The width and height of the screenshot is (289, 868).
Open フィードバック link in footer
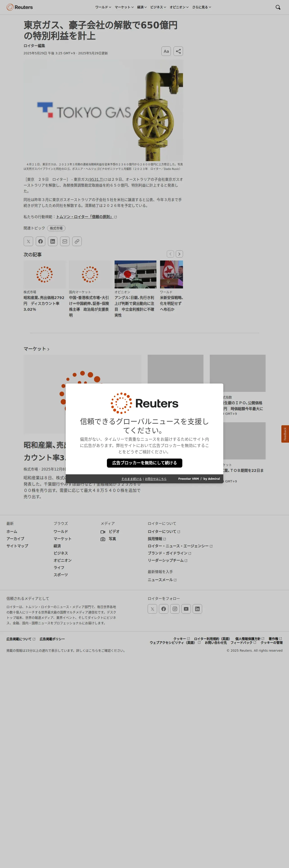coord(243,643)
